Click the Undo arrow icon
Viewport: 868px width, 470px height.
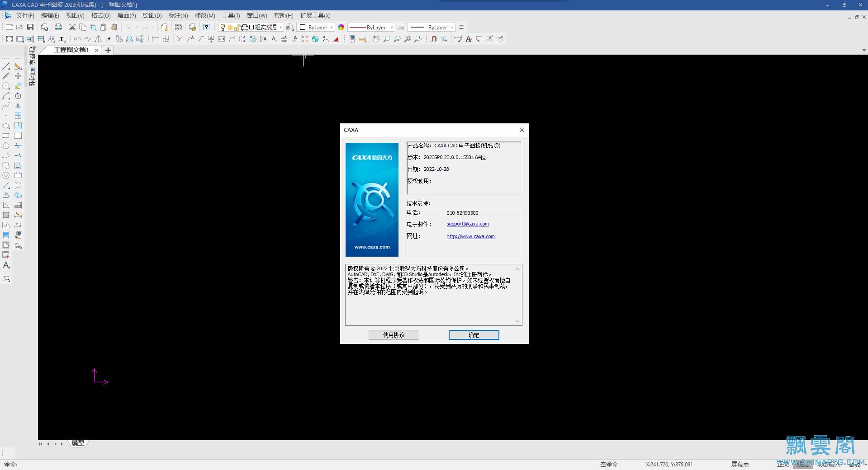[x=129, y=27]
